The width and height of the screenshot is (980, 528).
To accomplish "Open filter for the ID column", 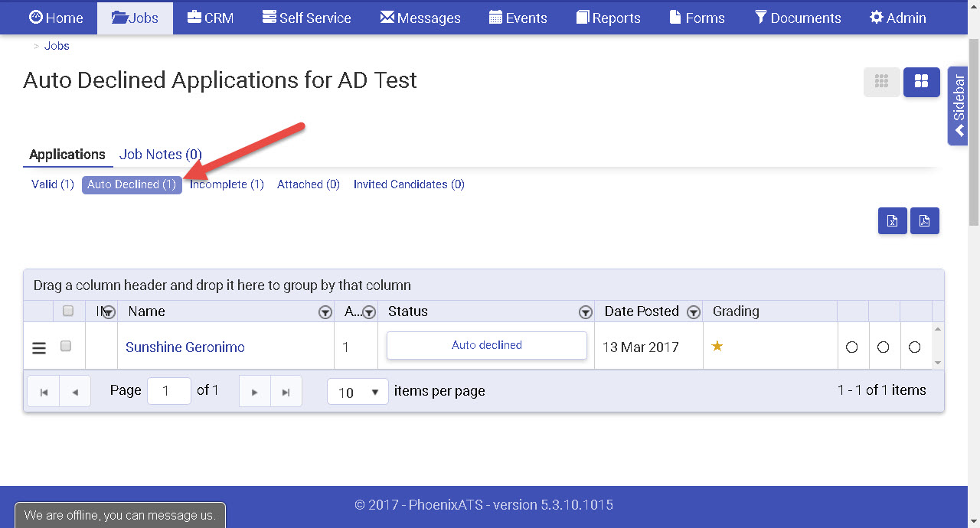I will click(x=109, y=312).
